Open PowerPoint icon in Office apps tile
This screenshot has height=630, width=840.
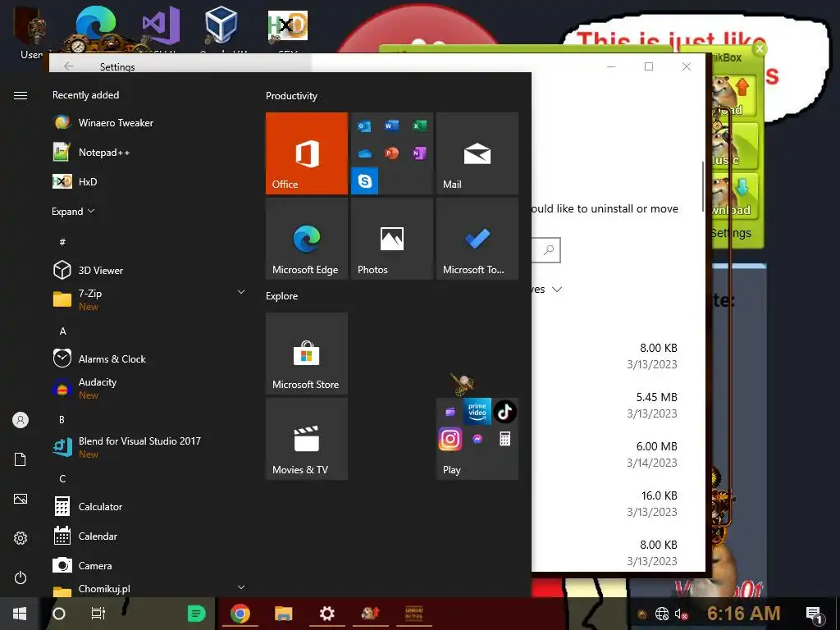click(x=391, y=153)
